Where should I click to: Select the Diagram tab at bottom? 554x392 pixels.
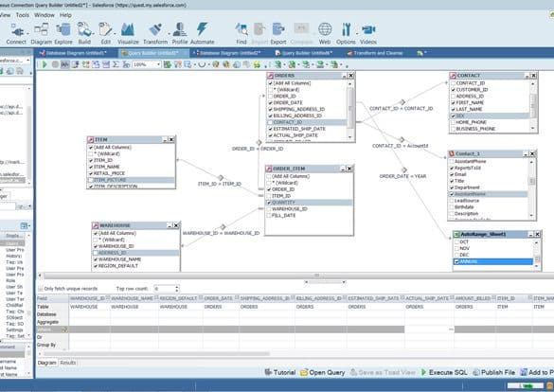47,363
